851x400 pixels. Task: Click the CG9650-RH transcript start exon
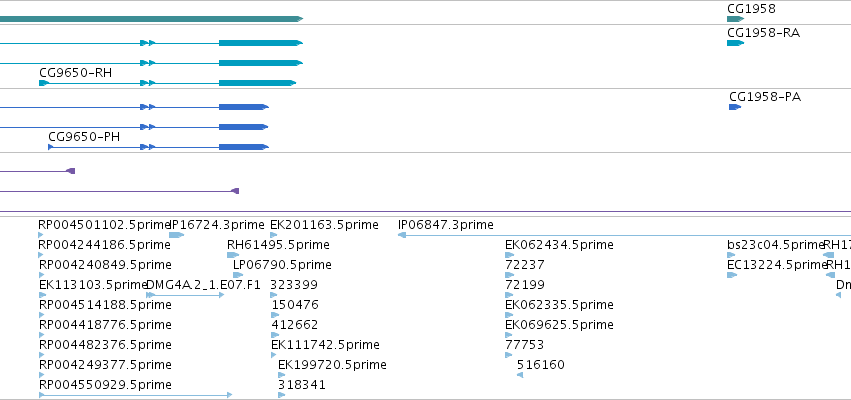coord(44,83)
